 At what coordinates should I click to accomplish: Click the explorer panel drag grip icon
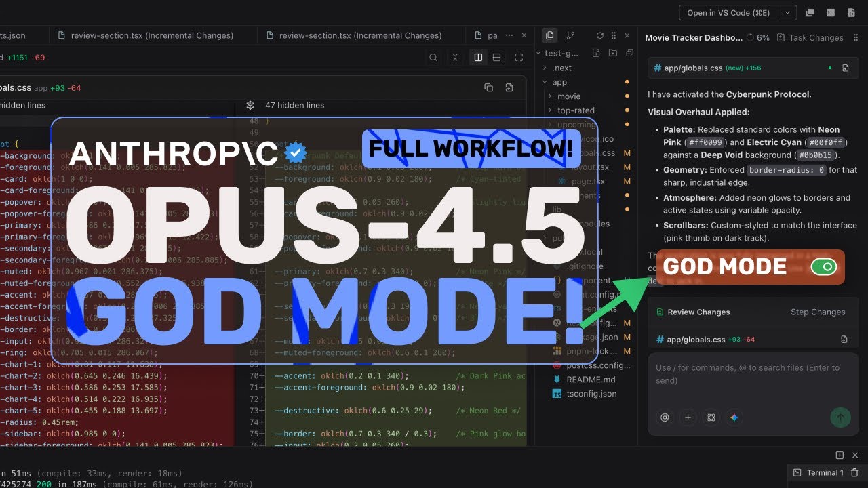[x=614, y=35]
